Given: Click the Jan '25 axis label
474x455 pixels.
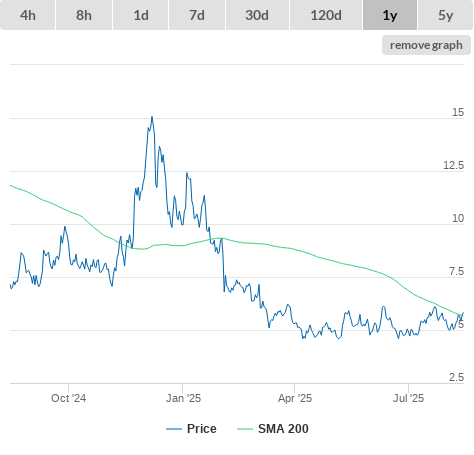Looking at the screenshot, I should click(183, 398).
